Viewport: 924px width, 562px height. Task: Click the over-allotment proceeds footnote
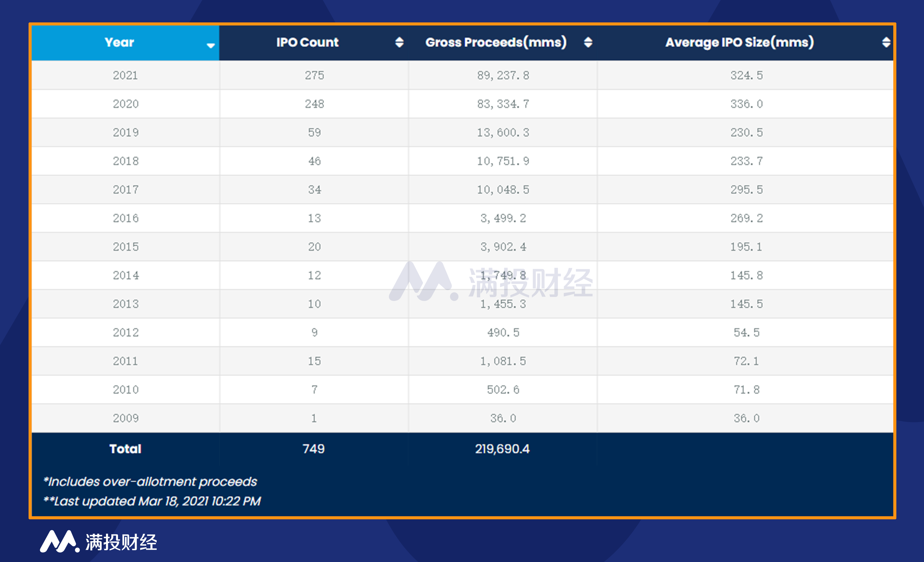(151, 482)
